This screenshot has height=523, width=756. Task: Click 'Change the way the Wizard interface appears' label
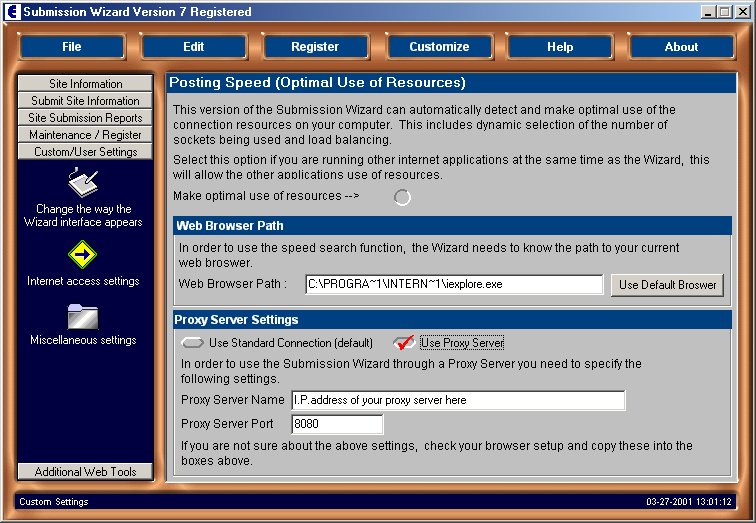83,215
